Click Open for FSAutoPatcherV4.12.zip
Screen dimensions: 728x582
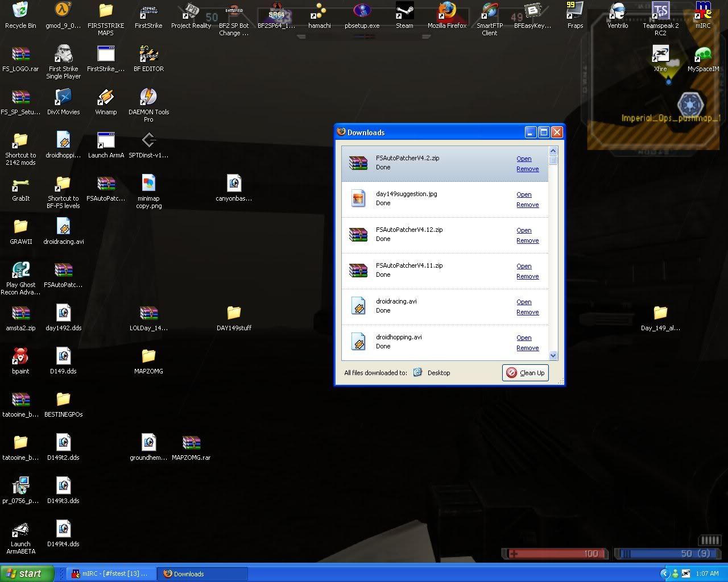coord(524,231)
